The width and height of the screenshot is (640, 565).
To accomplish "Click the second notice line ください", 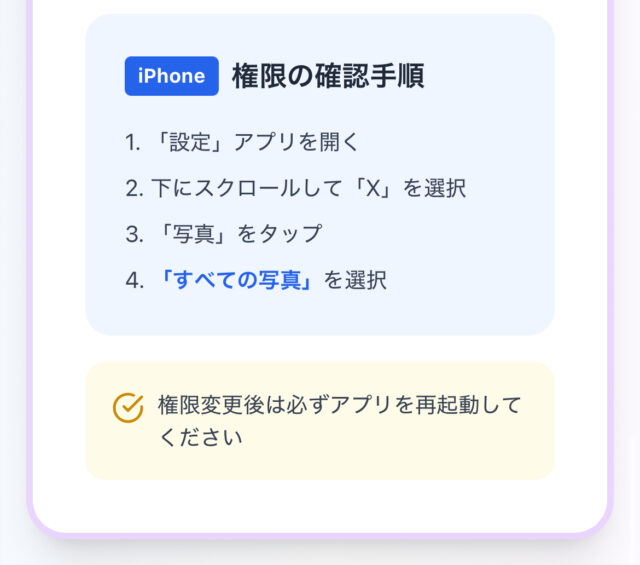I will pyautogui.click(x=200, y=438).
